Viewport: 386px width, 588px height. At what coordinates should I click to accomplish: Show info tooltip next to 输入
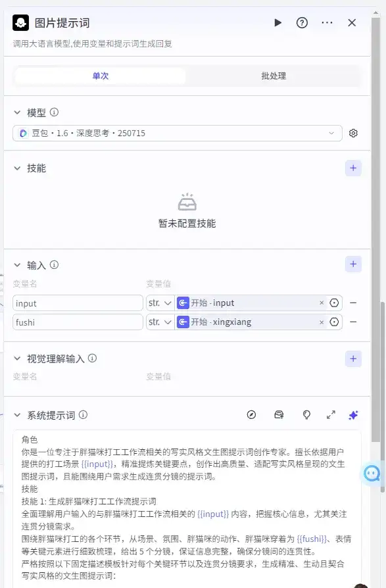[x=55, y=265]
